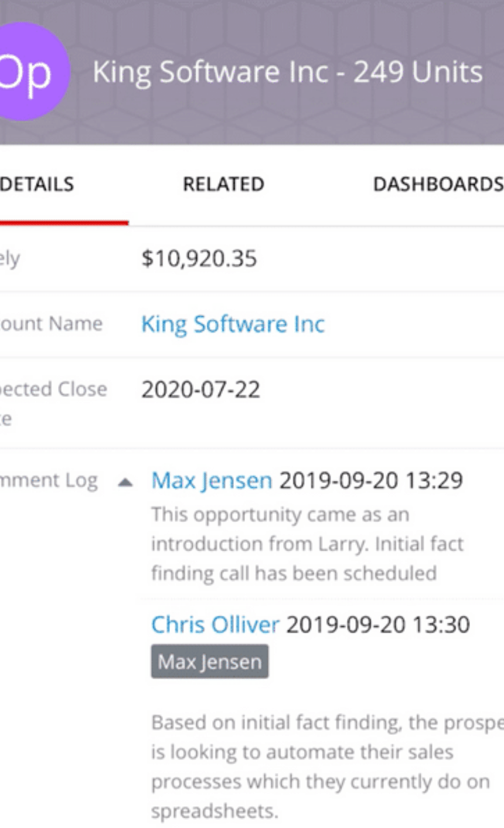The width and height of the screenshot is (504, 828).
Task: Open the Dashboards tab
Action: pos(438,184)
